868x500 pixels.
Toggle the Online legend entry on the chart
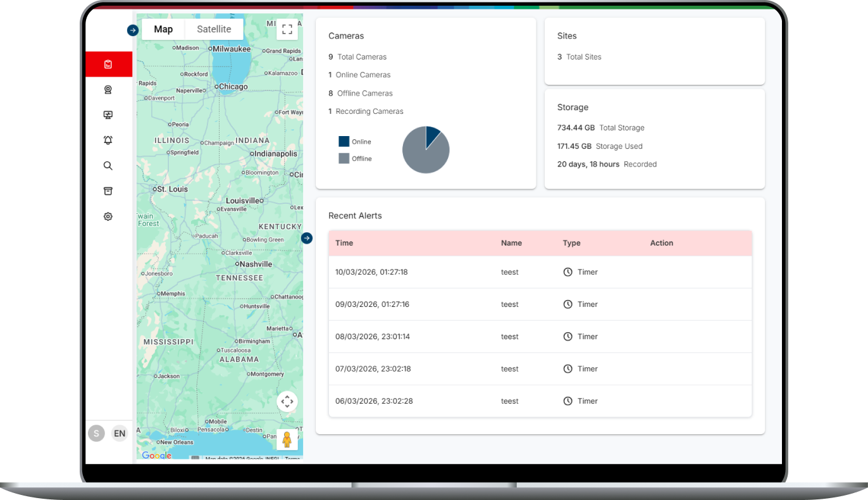tap(354, 141)
